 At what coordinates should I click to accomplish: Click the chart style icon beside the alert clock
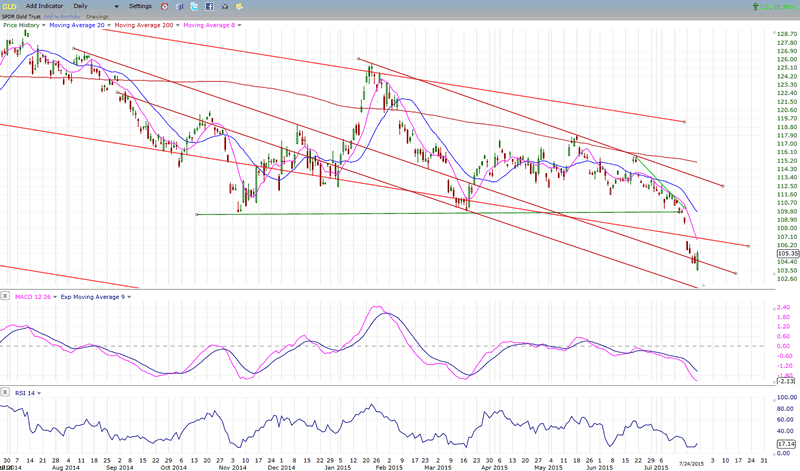click(x=179, y=6)
